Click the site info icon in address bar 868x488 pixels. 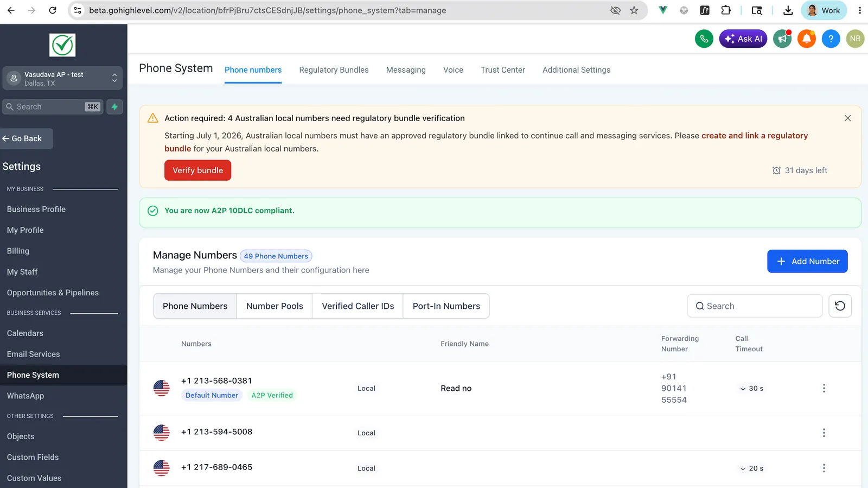pyautogui.click(x=78, y=10)
